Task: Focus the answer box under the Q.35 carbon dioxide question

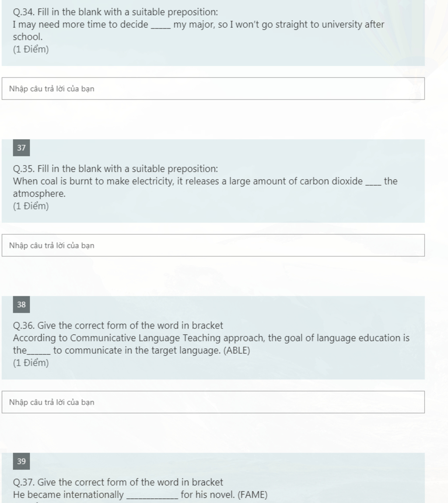Action: coord(213,245)
